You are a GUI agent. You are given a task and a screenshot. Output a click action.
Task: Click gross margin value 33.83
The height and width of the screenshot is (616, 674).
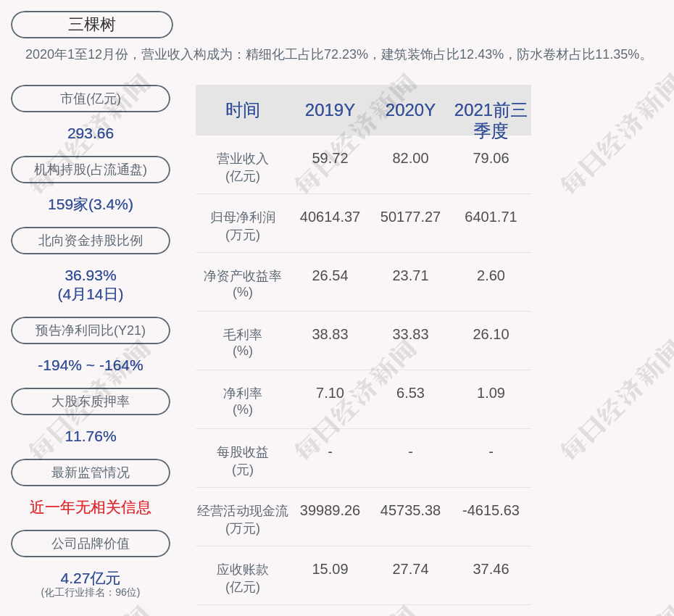pos(410,334)
